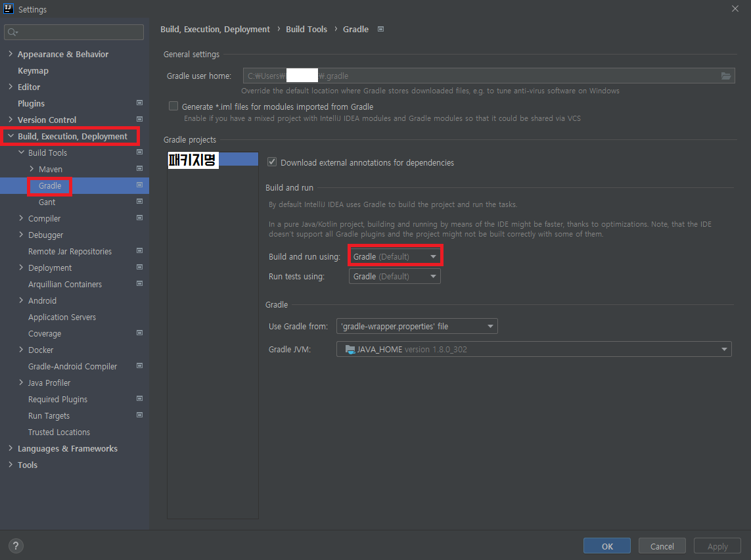Expand the Appearance & Behavior section
The width and height of the screenshot is (751, 560).
tap(11, 54)
